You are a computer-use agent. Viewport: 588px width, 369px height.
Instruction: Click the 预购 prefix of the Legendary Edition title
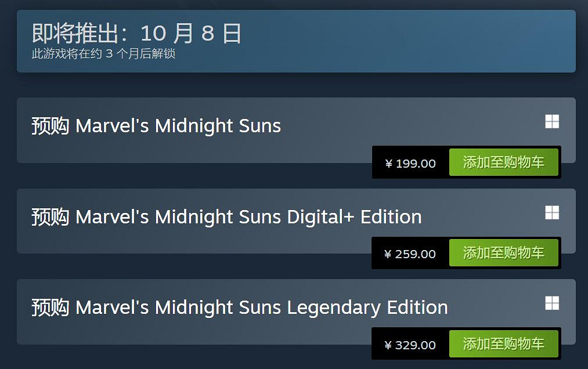pyautogui.click(x=50, y=307)
